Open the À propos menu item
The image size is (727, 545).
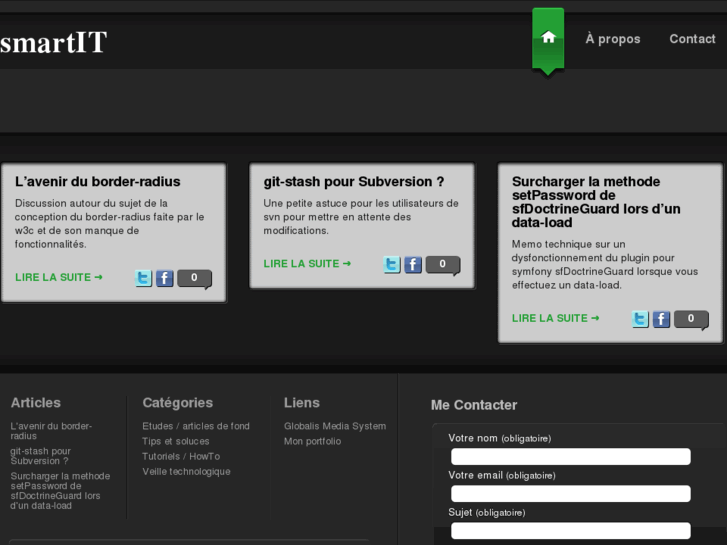(612, 39)
